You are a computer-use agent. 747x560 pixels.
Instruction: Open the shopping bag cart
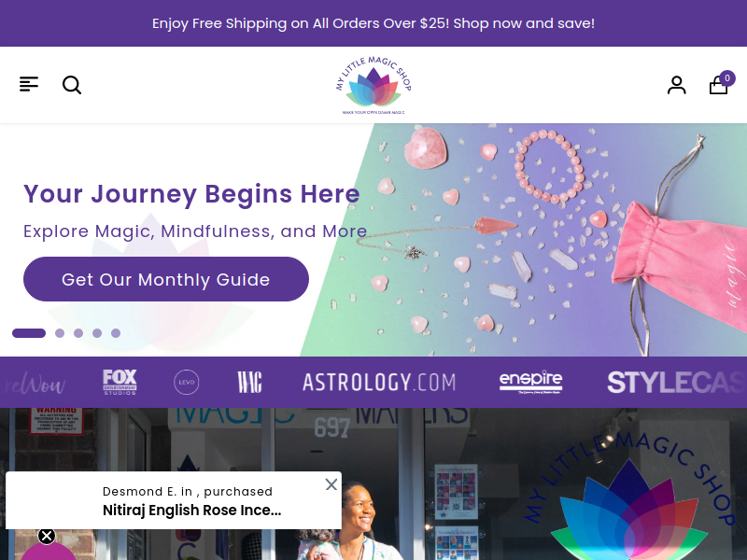click(721, 83)
